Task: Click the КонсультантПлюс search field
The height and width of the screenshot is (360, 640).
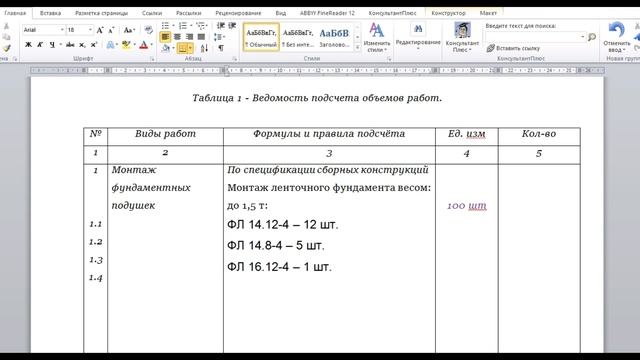Action: click(536, 37)
